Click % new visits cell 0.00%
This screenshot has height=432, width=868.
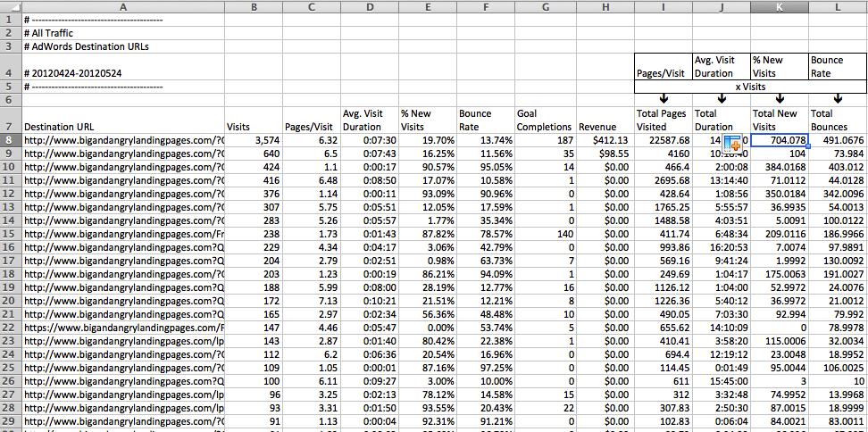point(428,328)
